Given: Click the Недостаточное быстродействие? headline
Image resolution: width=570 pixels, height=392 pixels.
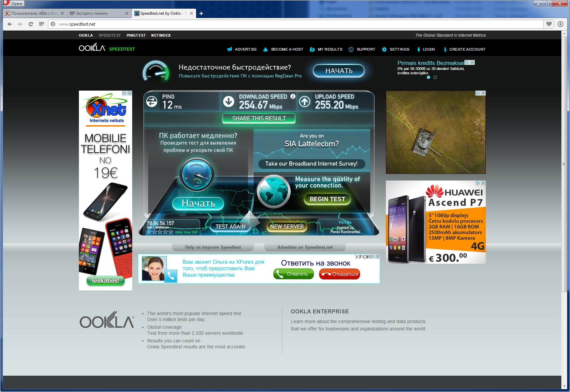Looking at the screenshot, I should click(235, 67).
